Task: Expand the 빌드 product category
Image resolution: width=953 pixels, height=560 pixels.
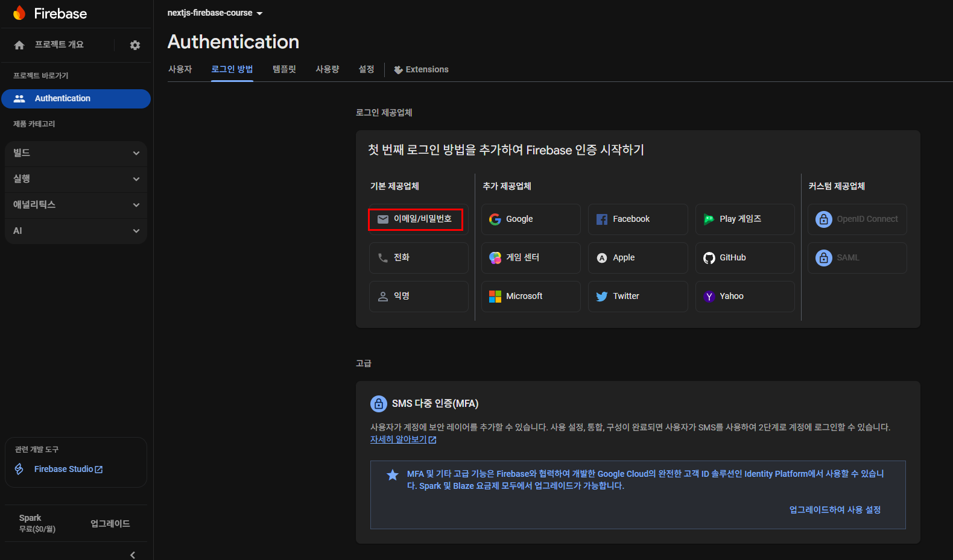Action: click(x=76, y=153)
